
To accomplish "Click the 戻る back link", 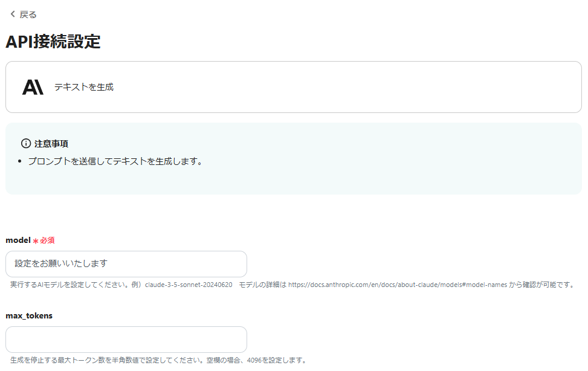I will [27, 13].
